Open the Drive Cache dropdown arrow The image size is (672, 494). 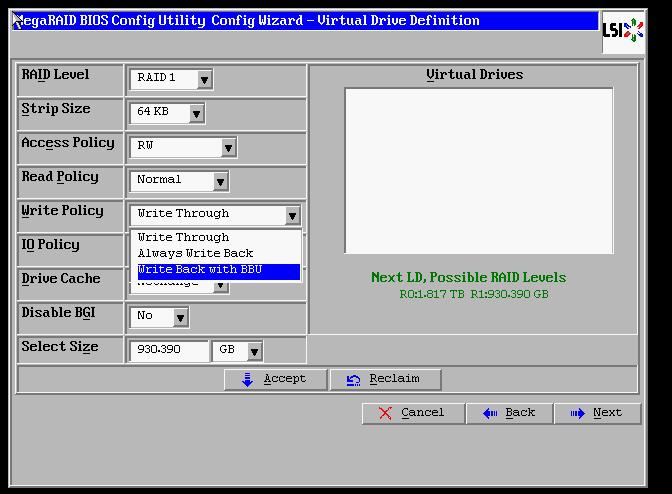(x=221, y=286)
